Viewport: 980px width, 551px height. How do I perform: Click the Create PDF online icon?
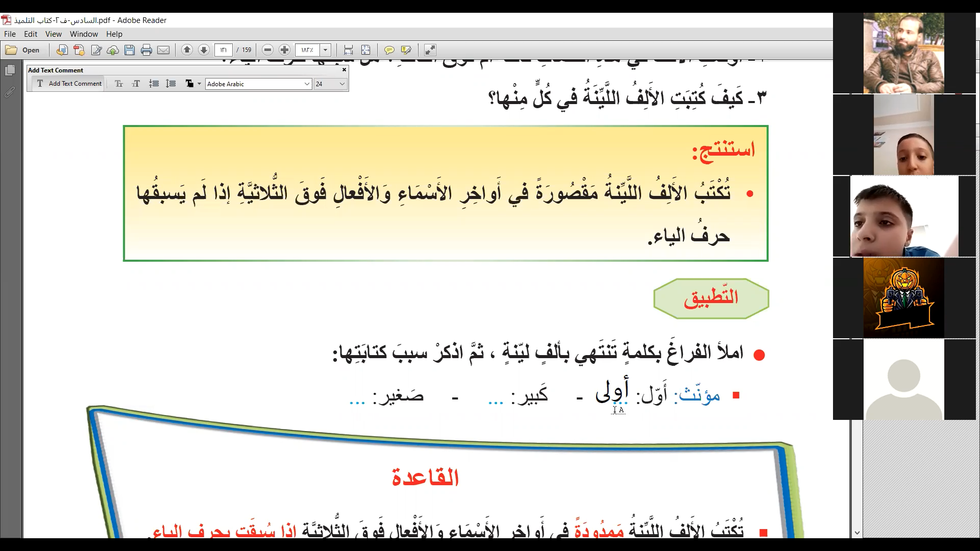click(79, 50)
